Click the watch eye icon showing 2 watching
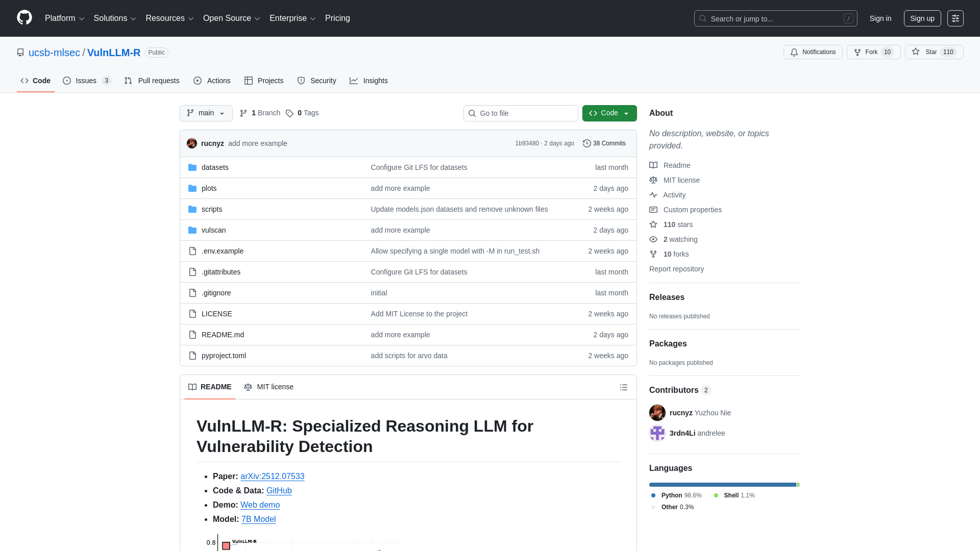Viewport: 980px width, 551px height. pyautogui.click(x=653, y=239)
